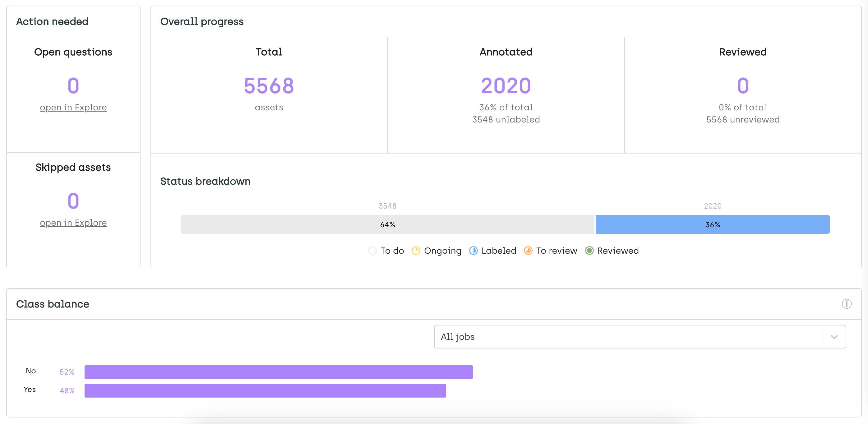Click the Labeled status legend icon
This screenshot has height=424, width=868.
point(473,251)
